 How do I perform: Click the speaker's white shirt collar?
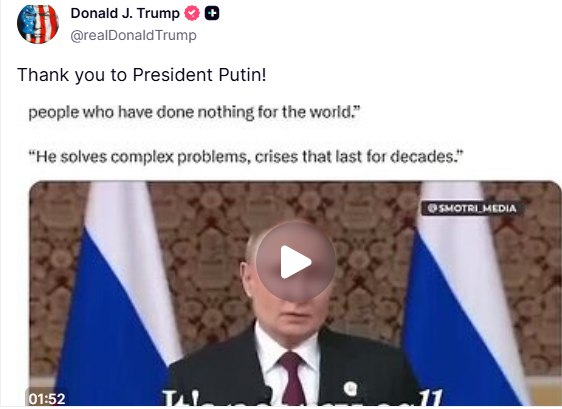coord(287,344)
